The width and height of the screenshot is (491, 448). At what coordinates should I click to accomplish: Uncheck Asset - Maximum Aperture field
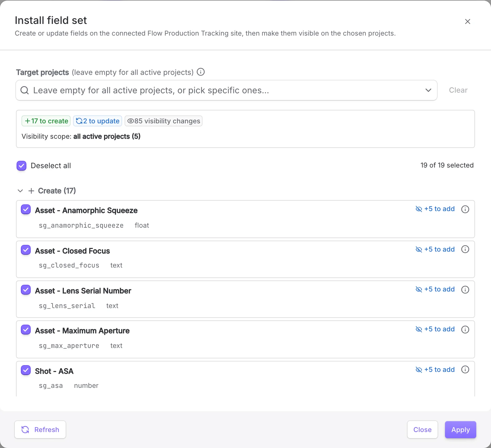pos(26,330)
